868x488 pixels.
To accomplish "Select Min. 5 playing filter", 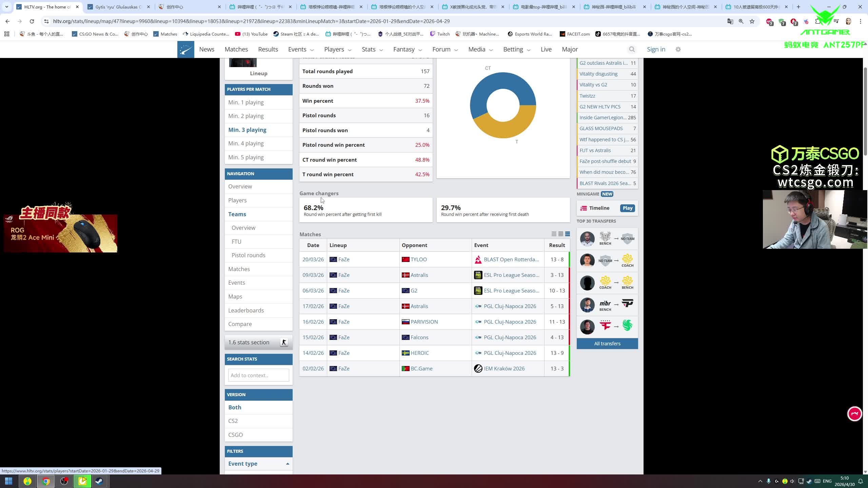I will pyautogui.click(x=246, y=157).
